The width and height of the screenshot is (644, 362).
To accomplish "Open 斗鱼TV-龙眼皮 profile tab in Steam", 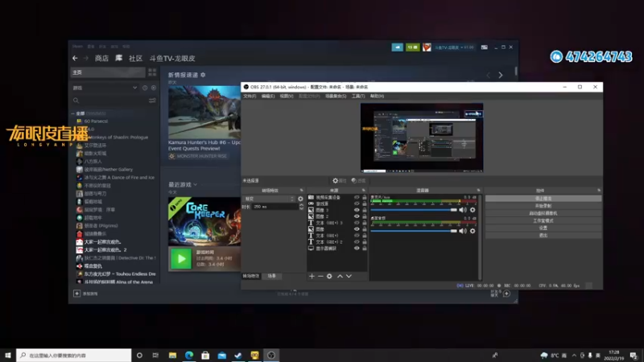I will click(172, 58).
